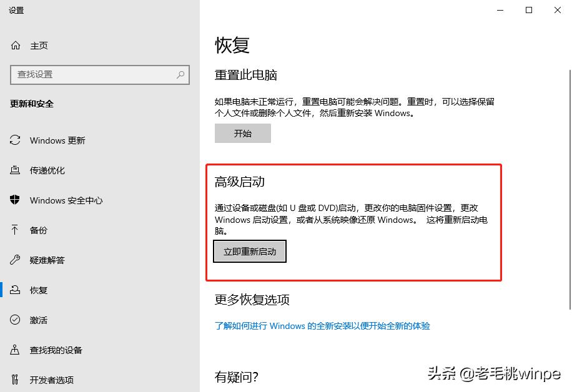Select 传递优化 in the sidebar
Viewport: 572px width, 392px height.
pos(48,170)
